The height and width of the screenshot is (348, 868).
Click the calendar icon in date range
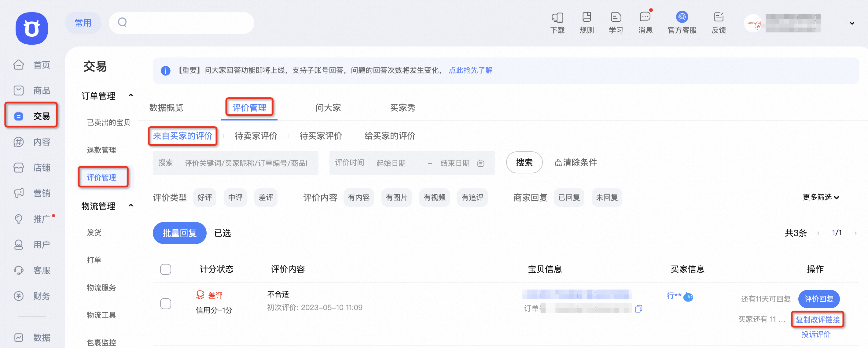pos(481,163)
